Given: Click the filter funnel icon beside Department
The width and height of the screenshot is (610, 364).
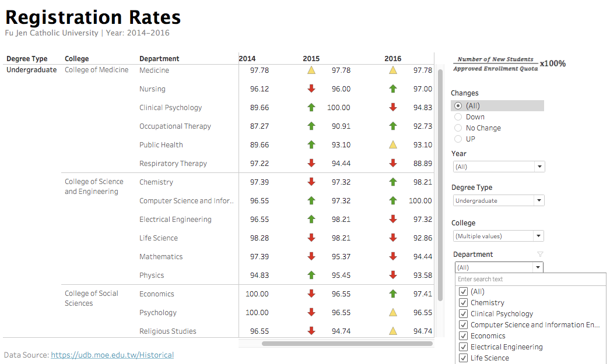Looking at the screenshot, I should (x=539, y=255).
